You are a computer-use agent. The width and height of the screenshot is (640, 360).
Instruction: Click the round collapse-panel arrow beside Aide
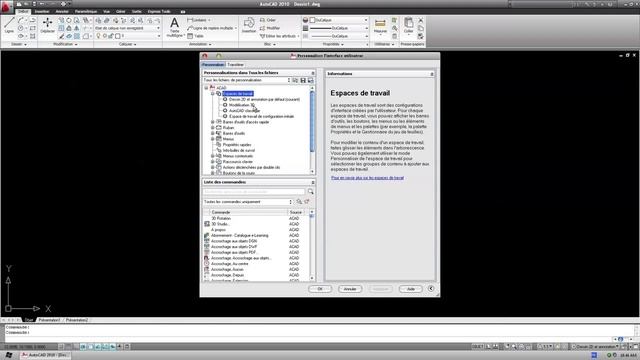tap(431, 289)
